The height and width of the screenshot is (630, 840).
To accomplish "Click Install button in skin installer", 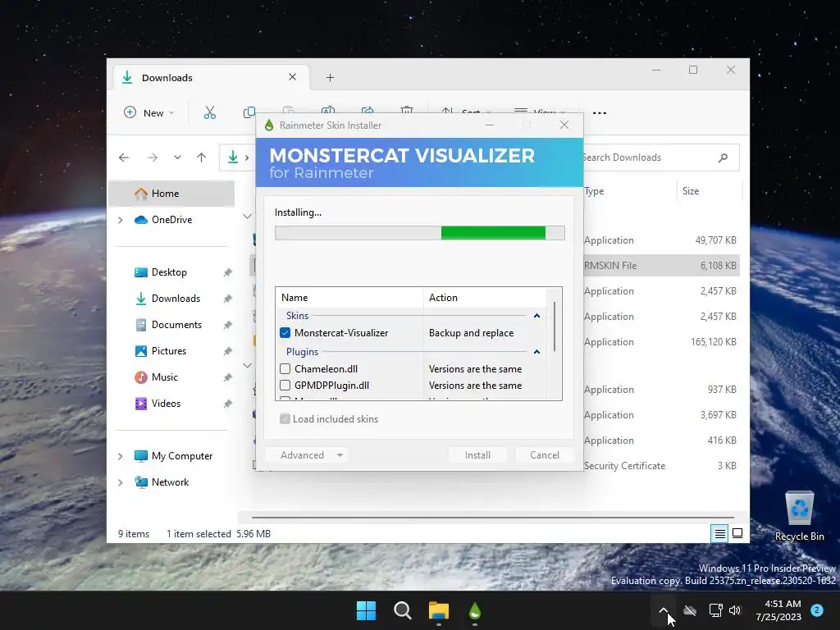I will (477, 454).
